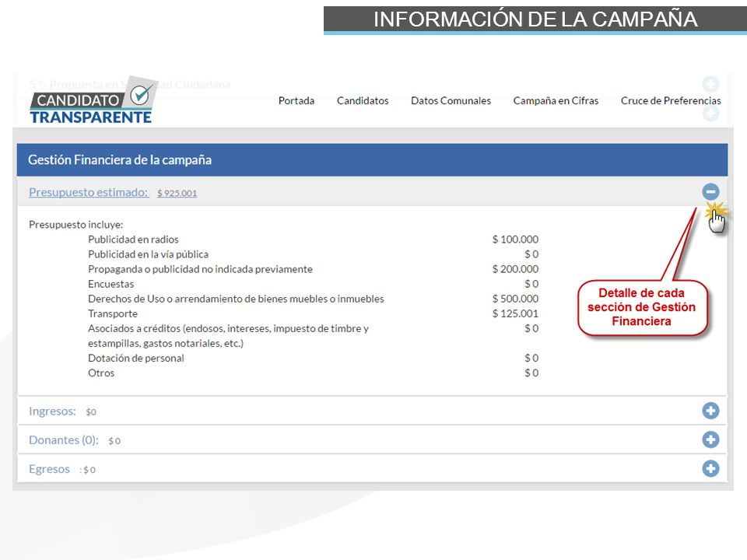Select the '$ 100.000' radio publicity amount
747x560 pixels.
click(515, 240)
